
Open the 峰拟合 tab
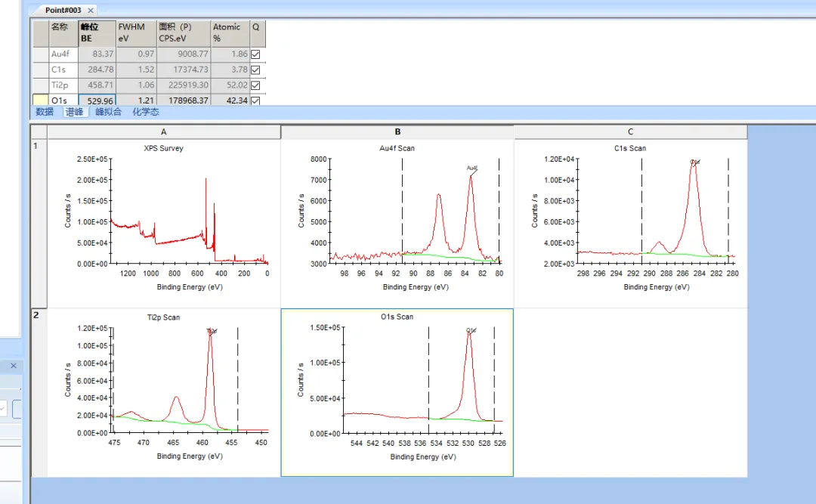108,112
